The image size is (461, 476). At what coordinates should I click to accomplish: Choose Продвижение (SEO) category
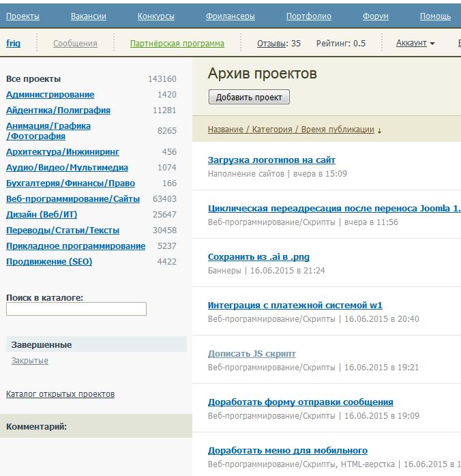point(49,262)
